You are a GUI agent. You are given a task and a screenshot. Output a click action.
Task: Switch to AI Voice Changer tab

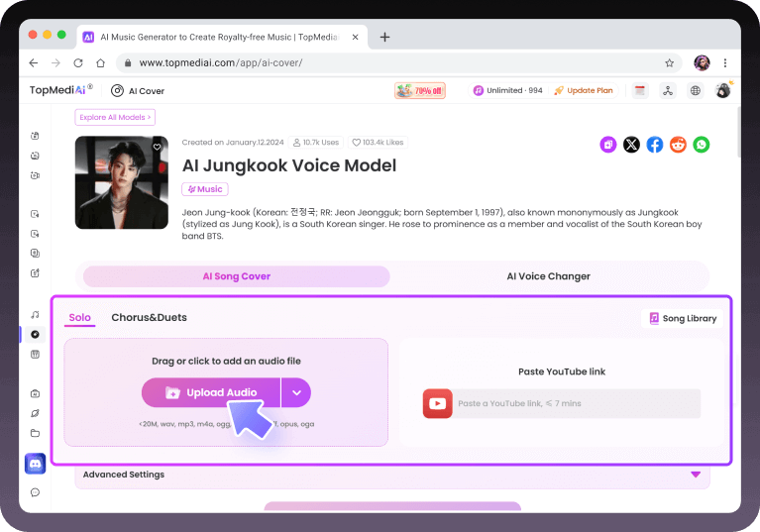click(548, 276)
